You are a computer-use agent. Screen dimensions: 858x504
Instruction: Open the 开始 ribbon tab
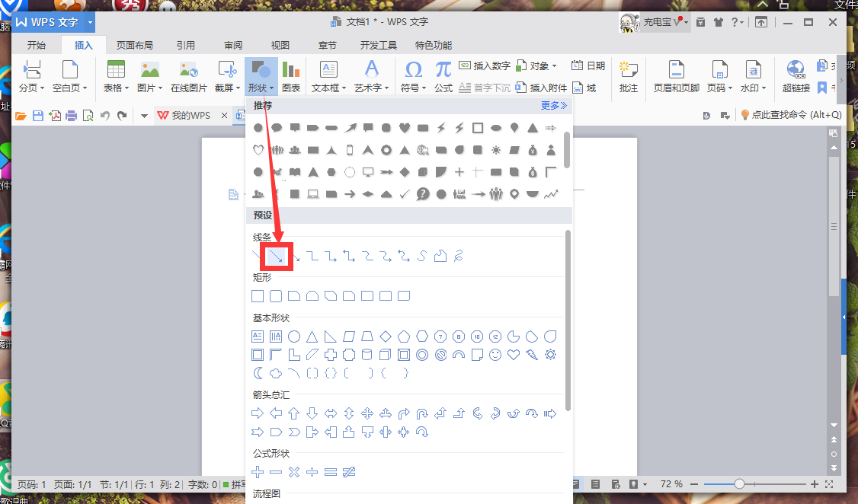coord(37,45)
